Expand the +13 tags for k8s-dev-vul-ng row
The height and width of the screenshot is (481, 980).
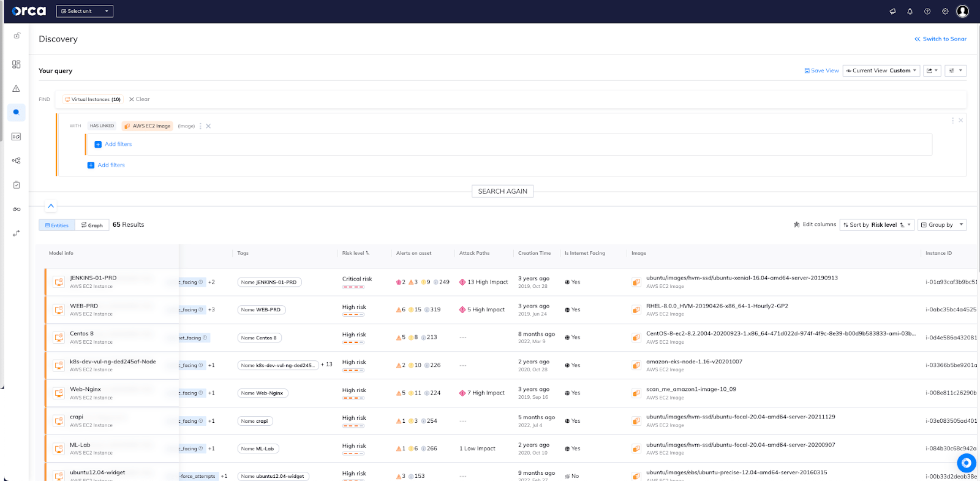[326, 364]
